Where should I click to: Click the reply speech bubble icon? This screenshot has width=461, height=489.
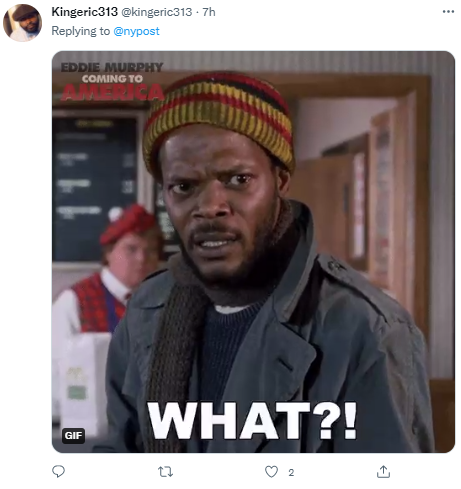click(x=59, y=471)
